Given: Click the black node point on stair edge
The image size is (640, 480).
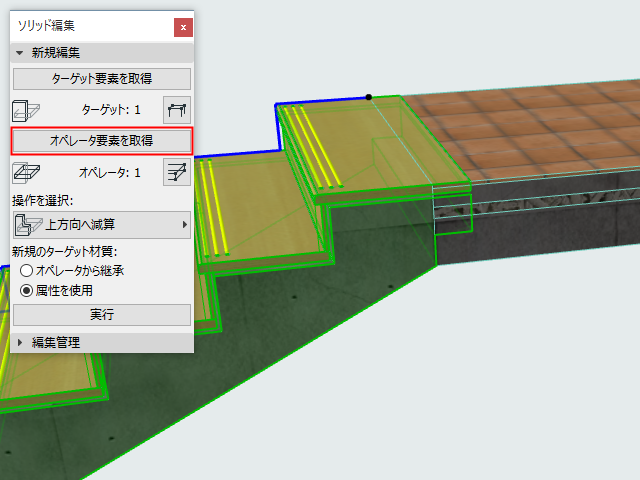Looking at the screenshot, I should click(369, 97).
